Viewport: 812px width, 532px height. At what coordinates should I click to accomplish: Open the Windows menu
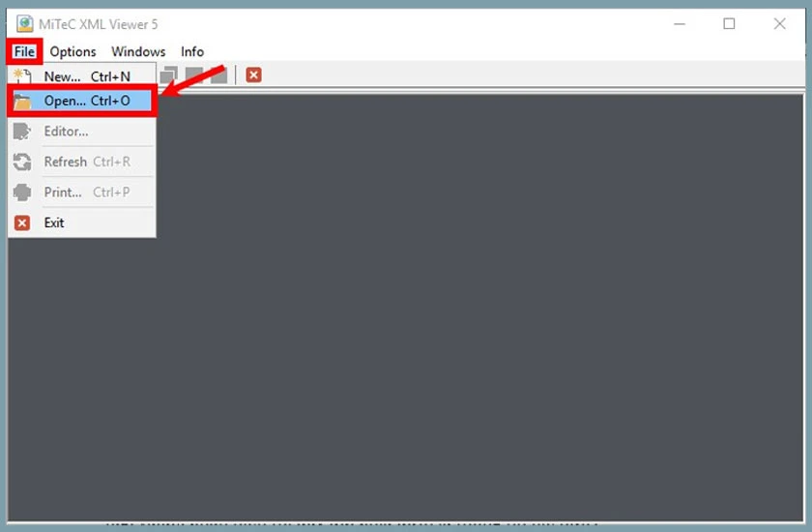pos(138,52)
